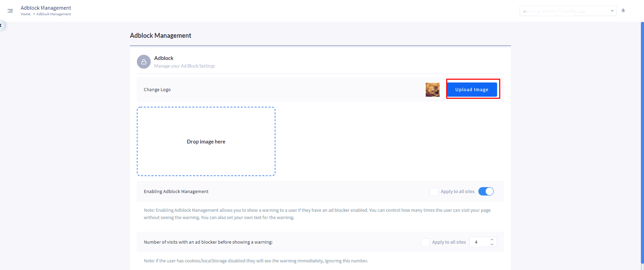Click the Adblock Management page heading
This screenshot has height=270, width=644.
coord(160,35)
